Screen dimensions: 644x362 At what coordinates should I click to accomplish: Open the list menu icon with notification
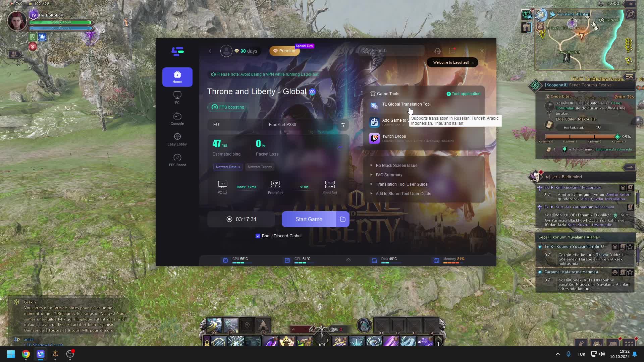(x=452, y=51)
